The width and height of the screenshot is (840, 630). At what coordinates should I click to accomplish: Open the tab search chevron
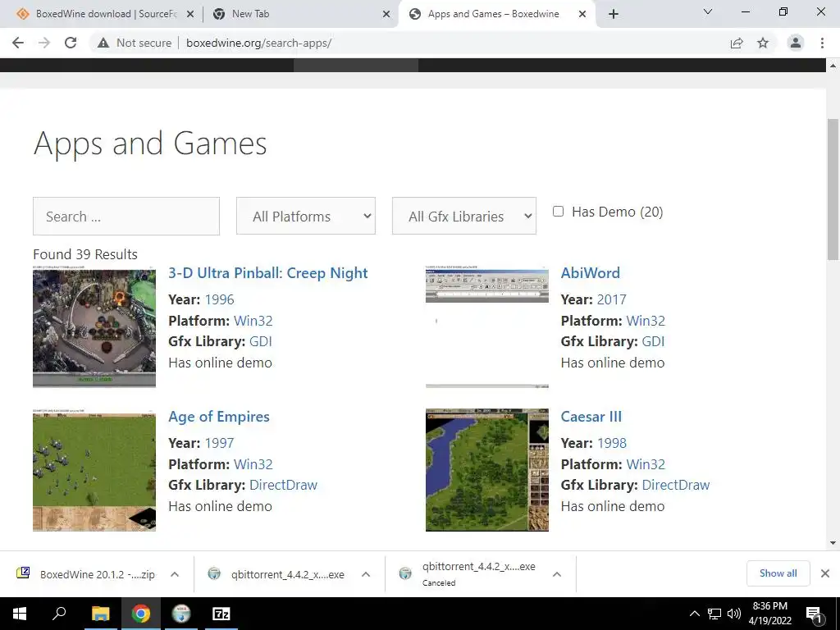pyautogui.click(x=708, y=11)
